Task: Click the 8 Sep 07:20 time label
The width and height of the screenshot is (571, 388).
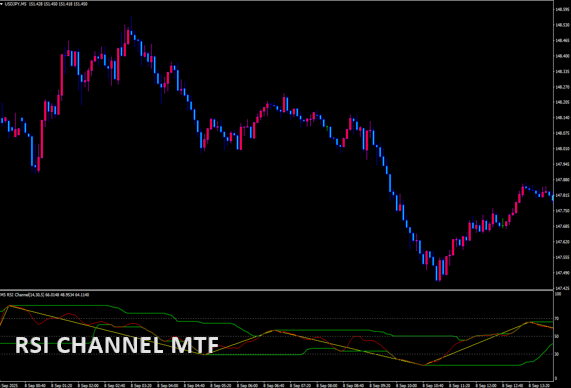Action: pyautogui.click(x=301, y=385)
